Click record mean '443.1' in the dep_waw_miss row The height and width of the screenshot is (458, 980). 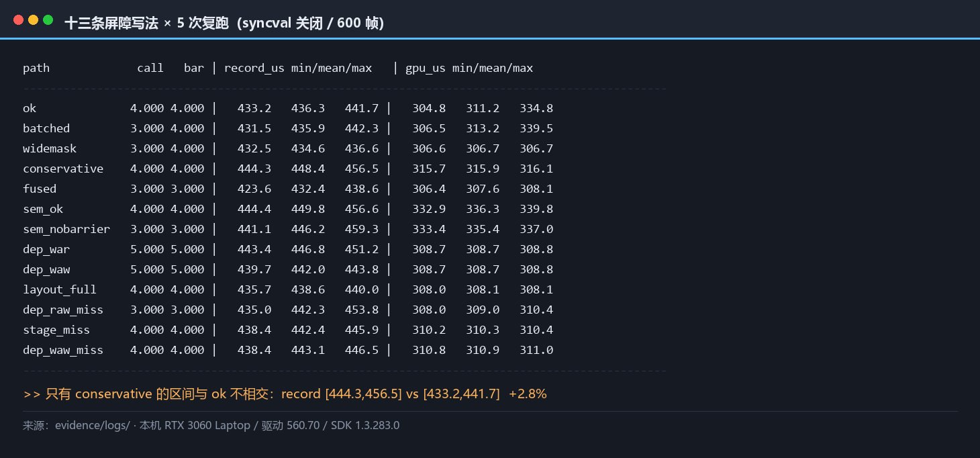308,350
